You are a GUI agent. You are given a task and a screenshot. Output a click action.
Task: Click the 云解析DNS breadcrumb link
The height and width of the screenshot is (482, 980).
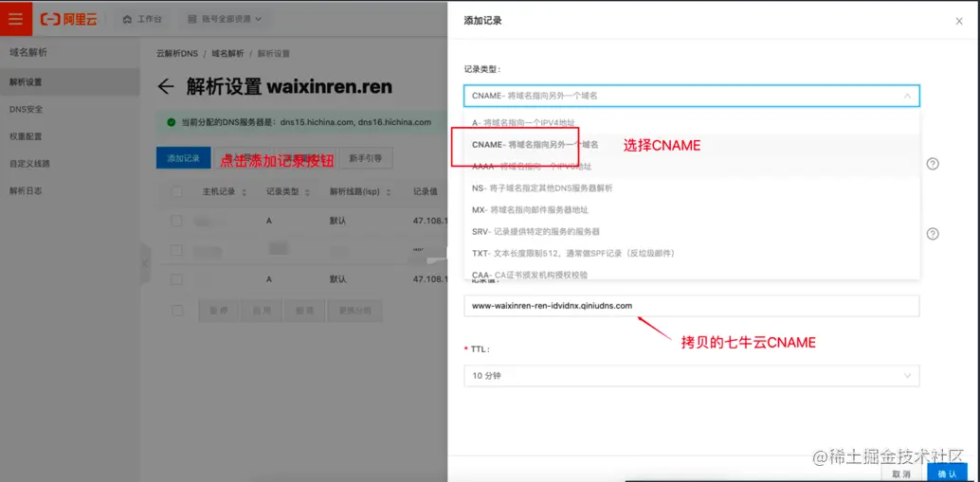coord(177,54)
